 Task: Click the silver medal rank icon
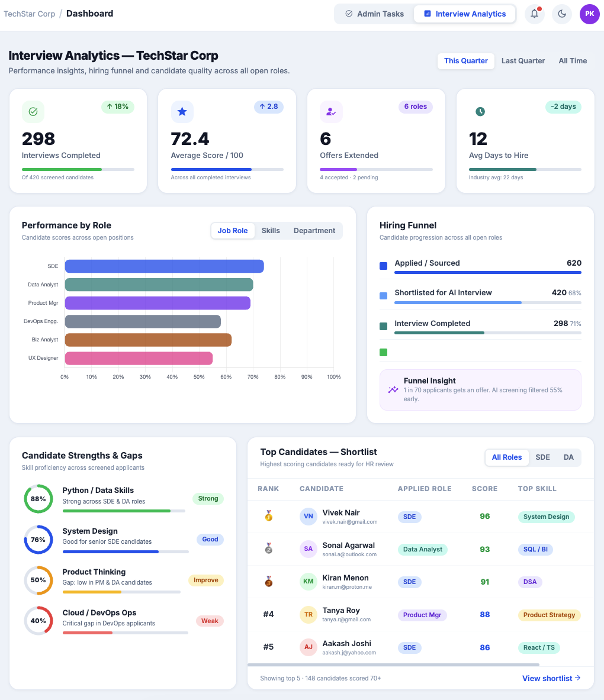point(268,549)
